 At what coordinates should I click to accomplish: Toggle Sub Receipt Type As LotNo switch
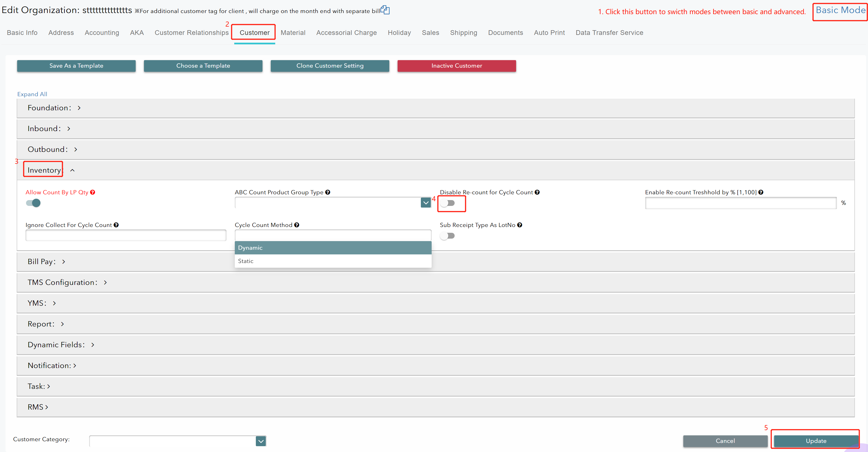tap(447, 236)
